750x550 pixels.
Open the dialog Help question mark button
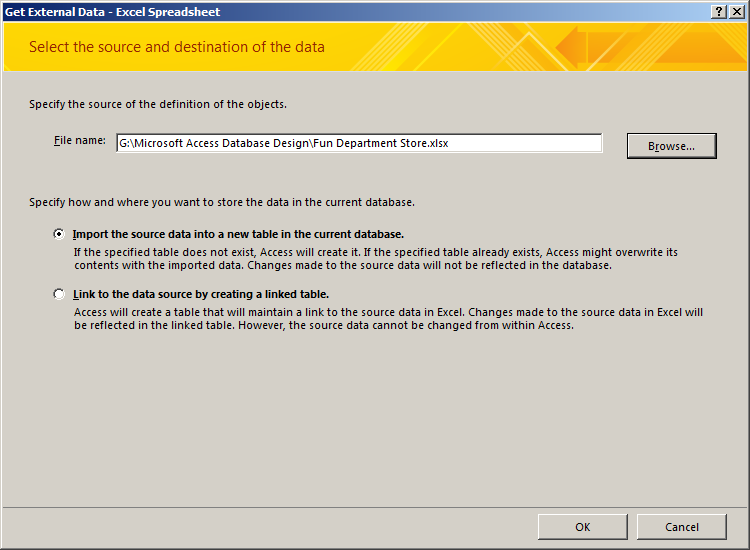pos(719,11)
